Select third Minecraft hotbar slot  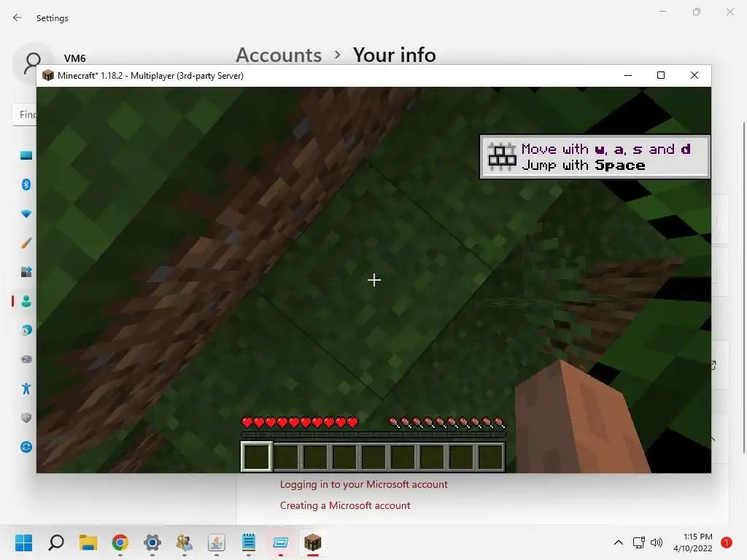coord(315,457)
